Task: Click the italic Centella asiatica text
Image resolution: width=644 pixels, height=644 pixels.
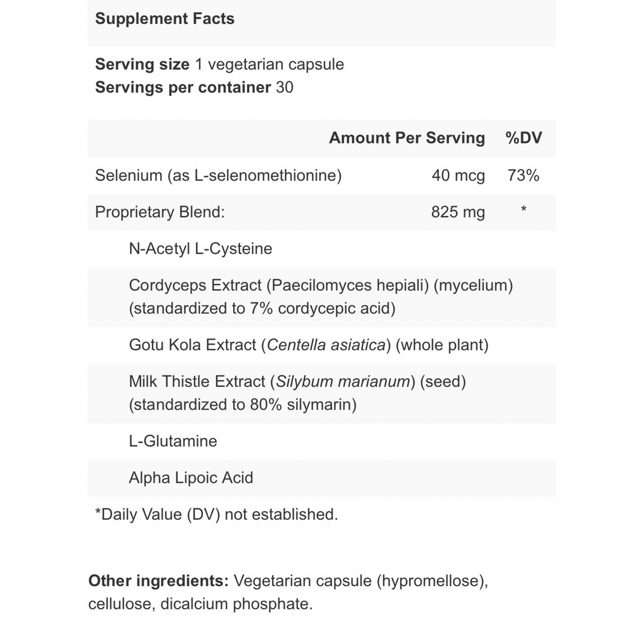Action: point(326,345)
